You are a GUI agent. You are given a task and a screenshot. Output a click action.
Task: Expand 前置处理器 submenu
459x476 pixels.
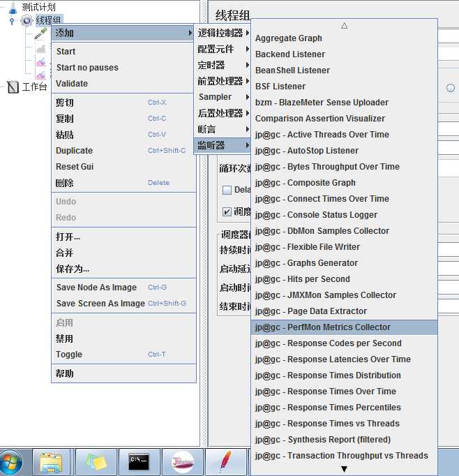click(x=223, y=81)
